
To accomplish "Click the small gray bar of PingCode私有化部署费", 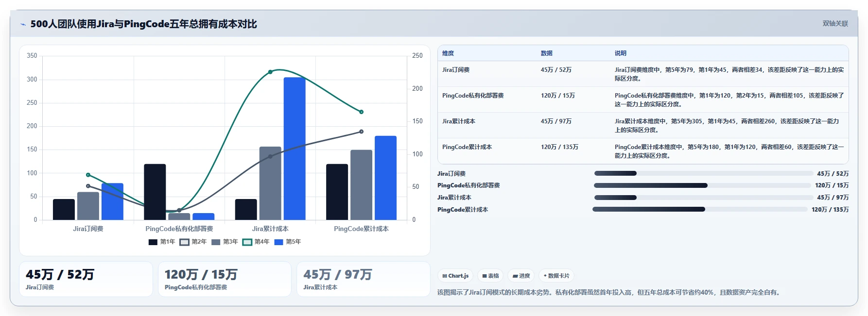I will (x=179, y=216).
